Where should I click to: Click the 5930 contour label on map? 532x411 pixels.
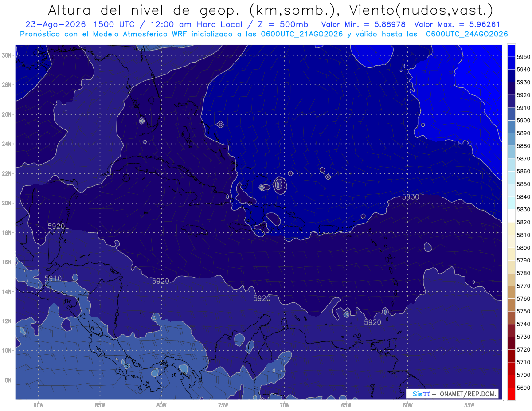tap(411, 197)
